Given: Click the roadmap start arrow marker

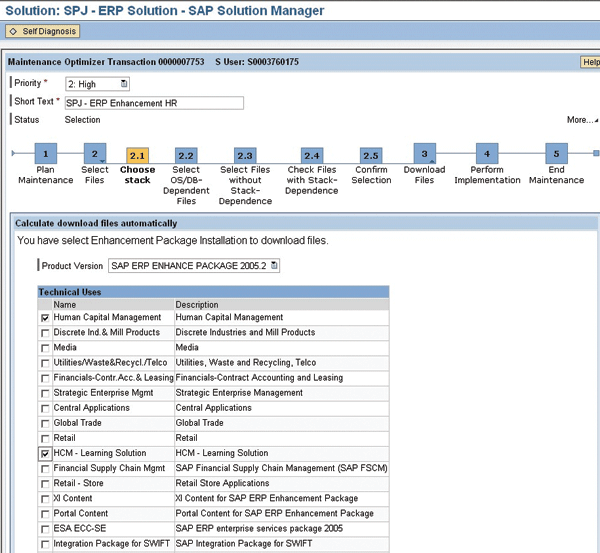Looking at the screenshot, I should pos(13,153).
